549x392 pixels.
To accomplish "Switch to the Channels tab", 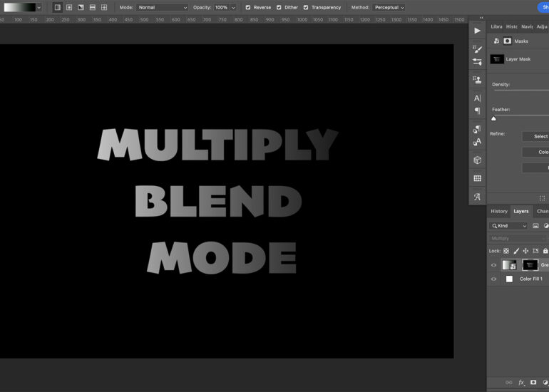I will click(543, 212).
